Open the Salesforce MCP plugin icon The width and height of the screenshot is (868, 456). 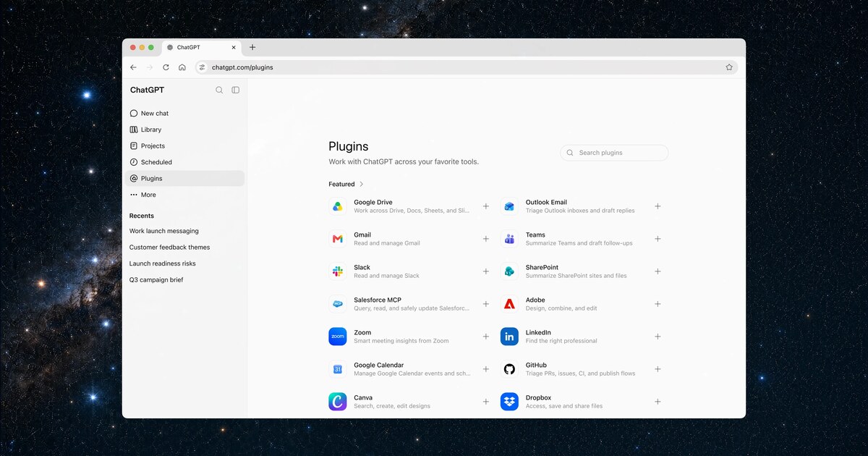338,304
